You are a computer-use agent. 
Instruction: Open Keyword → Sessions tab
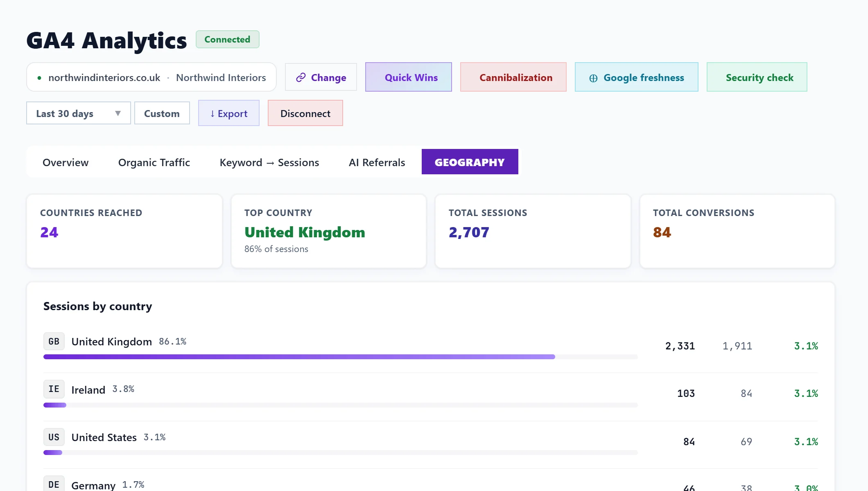269,162
